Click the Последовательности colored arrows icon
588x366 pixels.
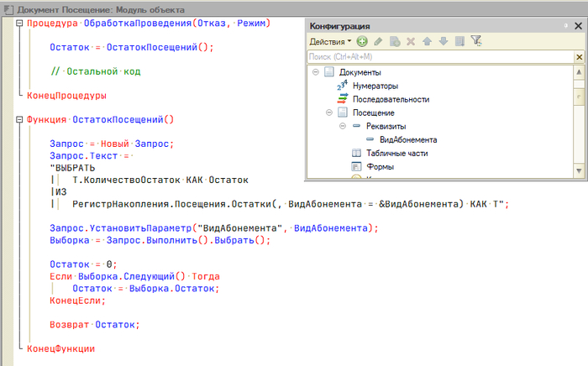[x=343, y=99]
